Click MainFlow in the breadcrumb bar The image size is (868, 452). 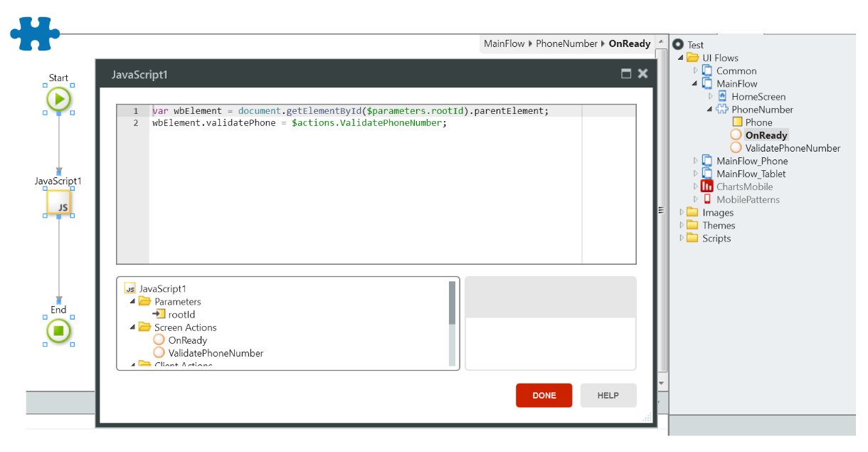click(504, 43)
